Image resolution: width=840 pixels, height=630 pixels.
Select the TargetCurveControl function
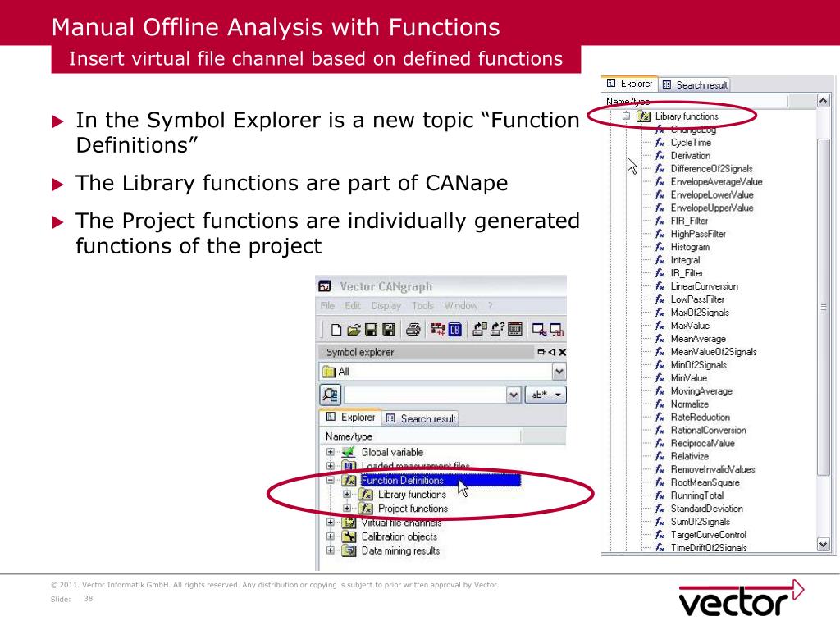coord(709,535)
